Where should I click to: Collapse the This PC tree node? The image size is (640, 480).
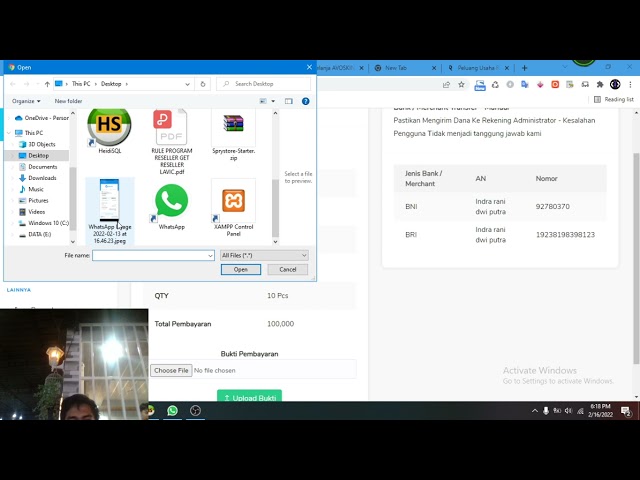(9, 133)
